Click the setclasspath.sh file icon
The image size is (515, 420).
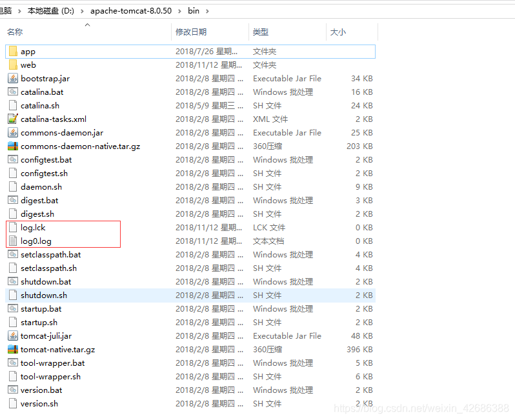coord(13,268)
